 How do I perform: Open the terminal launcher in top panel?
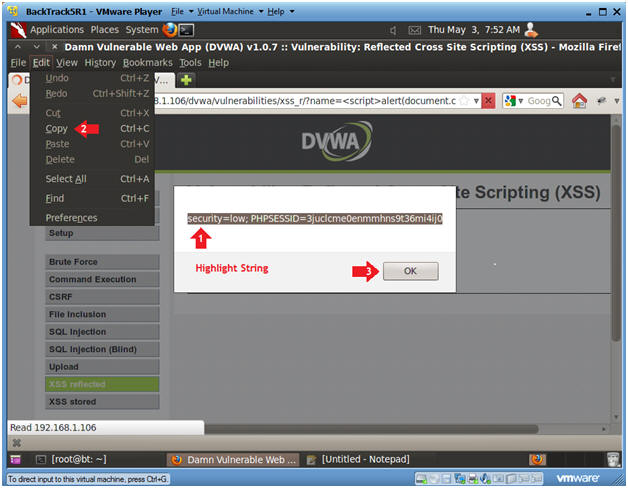click(187, 30)
